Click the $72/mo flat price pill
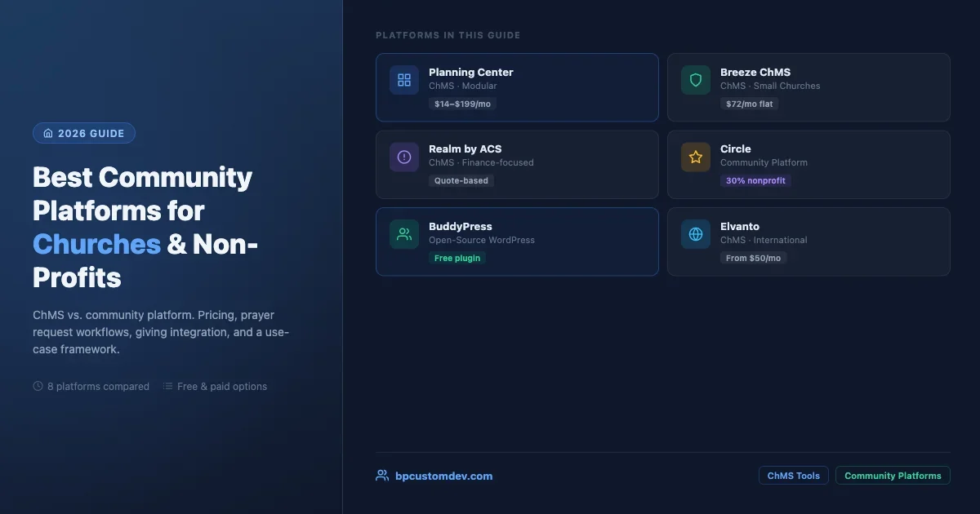The width and height of the screenshot is (980, 514). click(750, 104)
